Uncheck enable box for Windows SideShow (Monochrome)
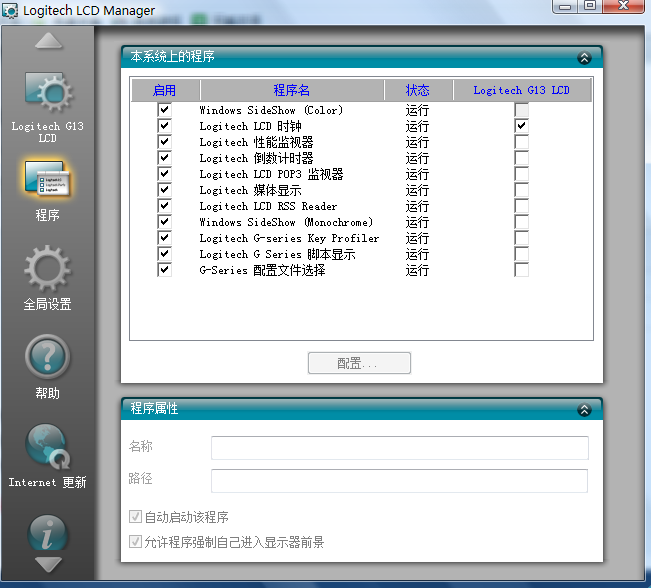 pos(164,222)
